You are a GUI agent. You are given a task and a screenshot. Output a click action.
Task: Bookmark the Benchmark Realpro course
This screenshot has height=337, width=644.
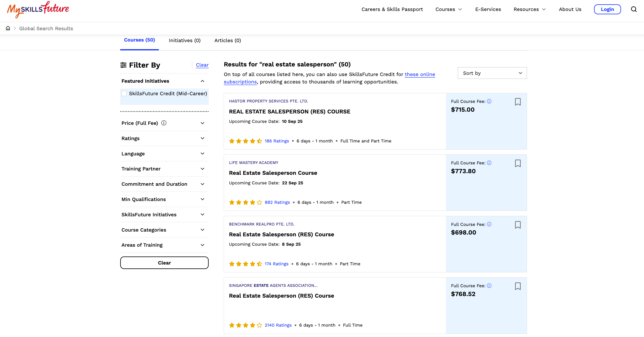point(518,225)
